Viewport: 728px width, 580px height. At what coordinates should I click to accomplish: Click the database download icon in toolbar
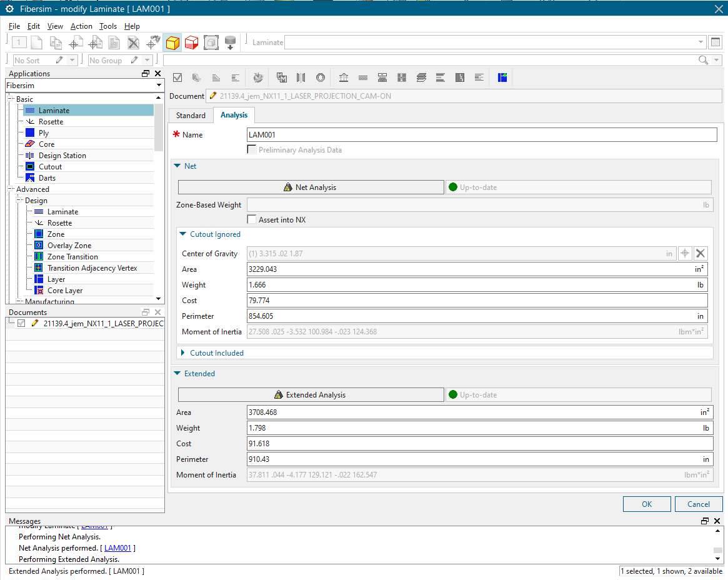[230, 42]
